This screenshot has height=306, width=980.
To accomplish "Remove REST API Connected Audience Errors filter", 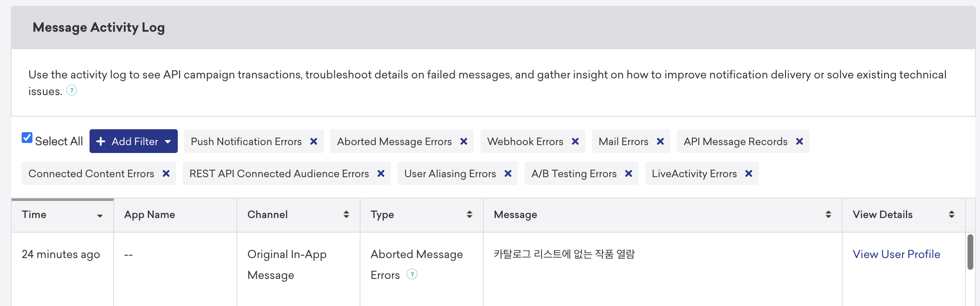I will point(381,173).
